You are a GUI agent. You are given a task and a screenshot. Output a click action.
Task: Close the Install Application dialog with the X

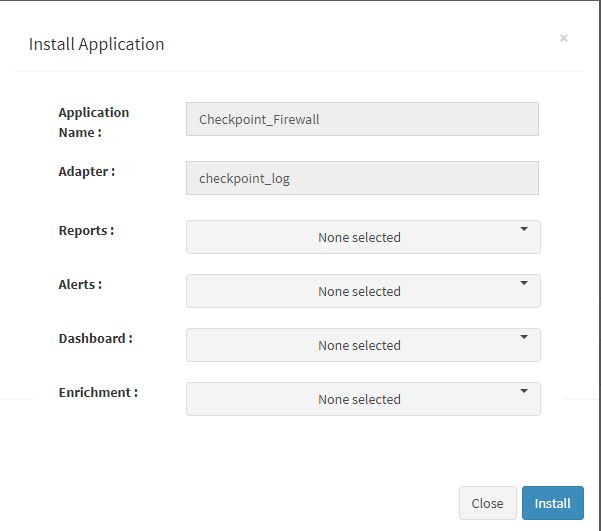tap(563, 38)
